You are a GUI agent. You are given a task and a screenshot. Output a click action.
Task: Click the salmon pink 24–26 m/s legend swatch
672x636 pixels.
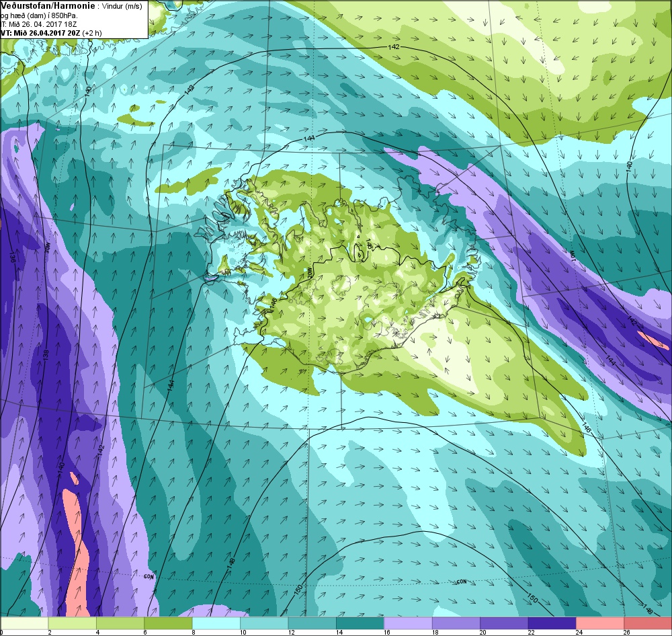pyautogui.click(x=600, y=623)
